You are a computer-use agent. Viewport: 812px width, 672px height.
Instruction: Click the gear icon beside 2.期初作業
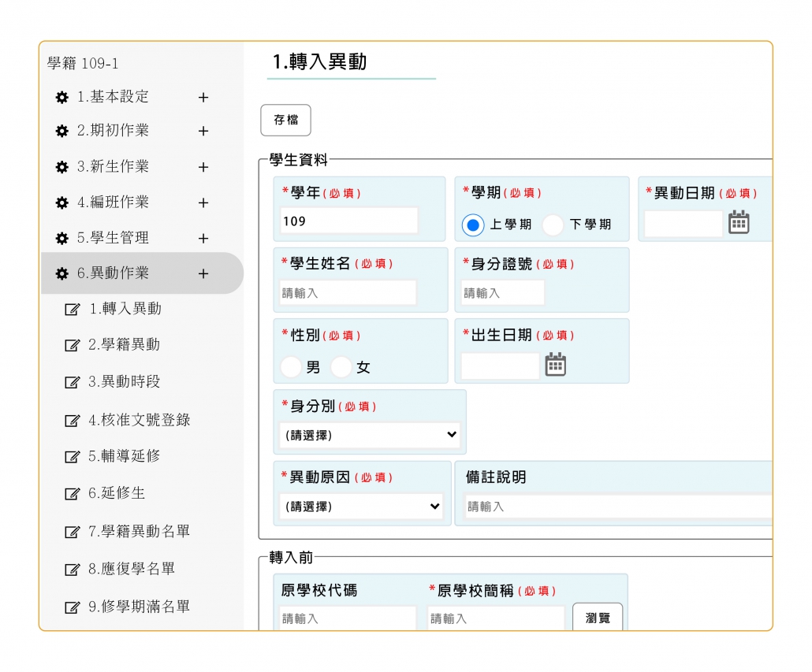[x=61, y=131]
